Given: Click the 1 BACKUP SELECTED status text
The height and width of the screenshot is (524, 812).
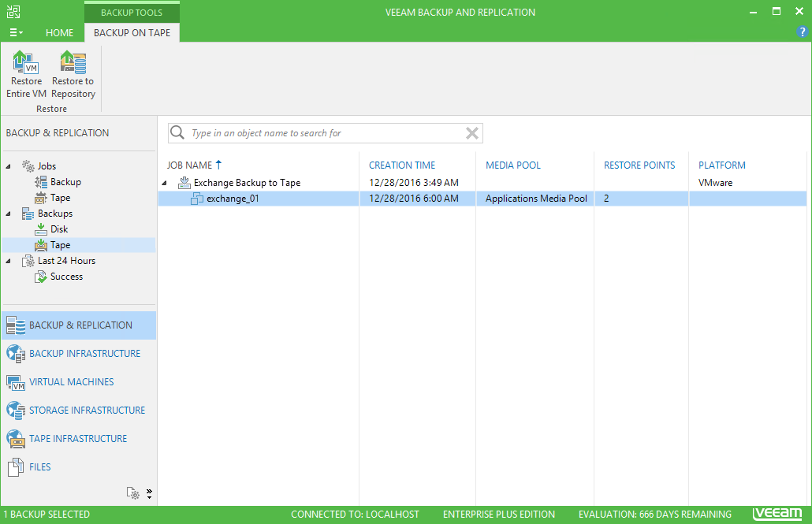Looking at the screenshot, I should pyautogui.click(x=47, y=515).
